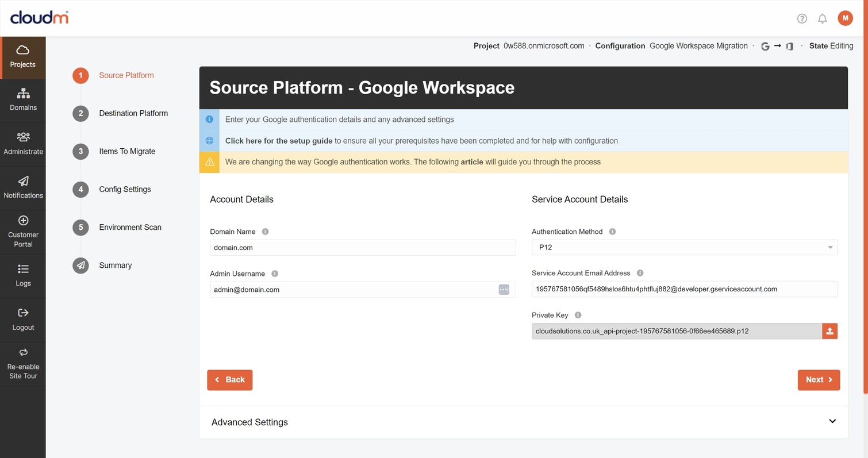Screen dimensions: 868x458
Task: Open Projects in the sidebar
Action: point(23,57)
